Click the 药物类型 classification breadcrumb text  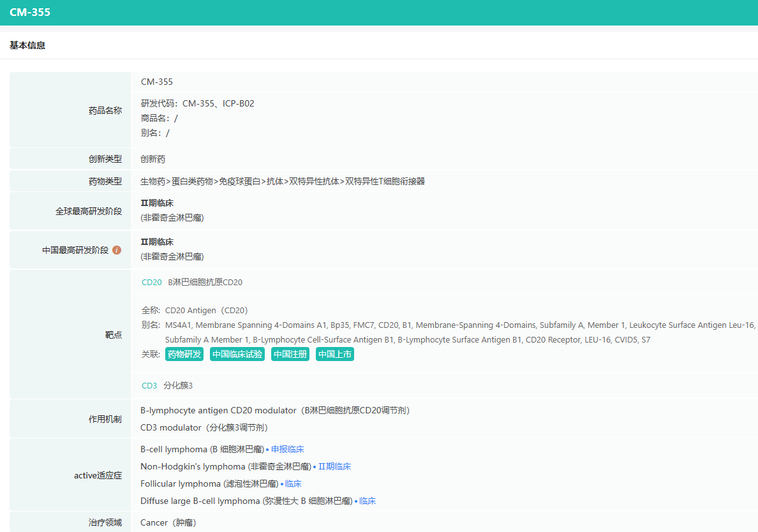[282, 181]
